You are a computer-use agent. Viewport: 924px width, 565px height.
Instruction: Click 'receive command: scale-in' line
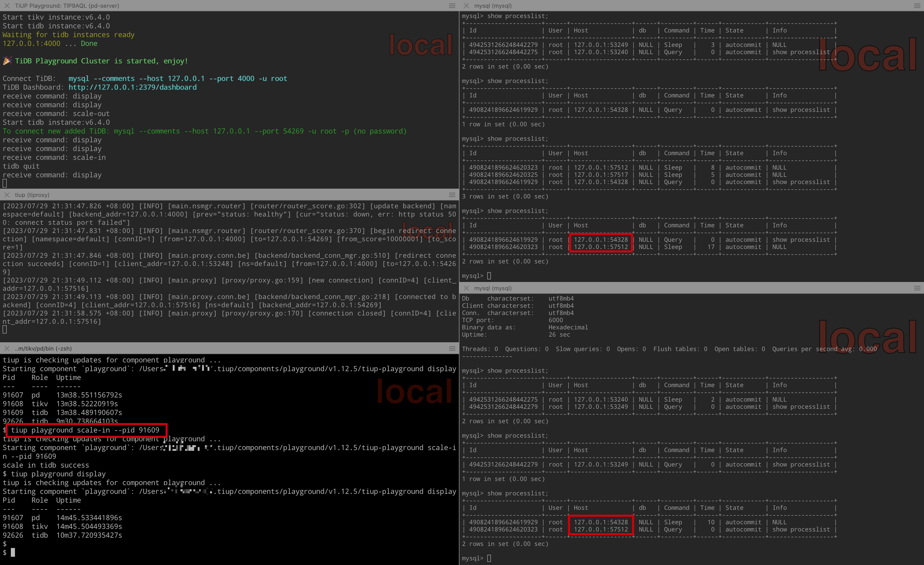(x=54, y=157)
